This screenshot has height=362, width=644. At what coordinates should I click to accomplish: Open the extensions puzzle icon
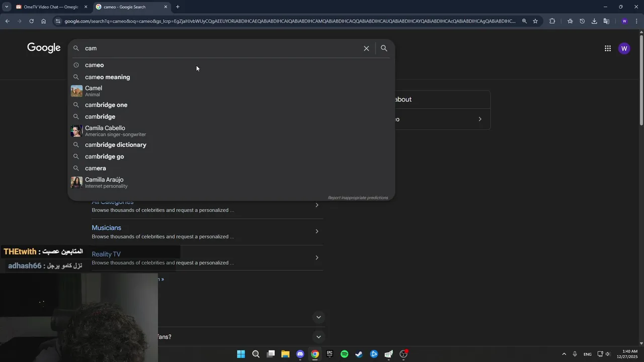click(x=552, y=21)
